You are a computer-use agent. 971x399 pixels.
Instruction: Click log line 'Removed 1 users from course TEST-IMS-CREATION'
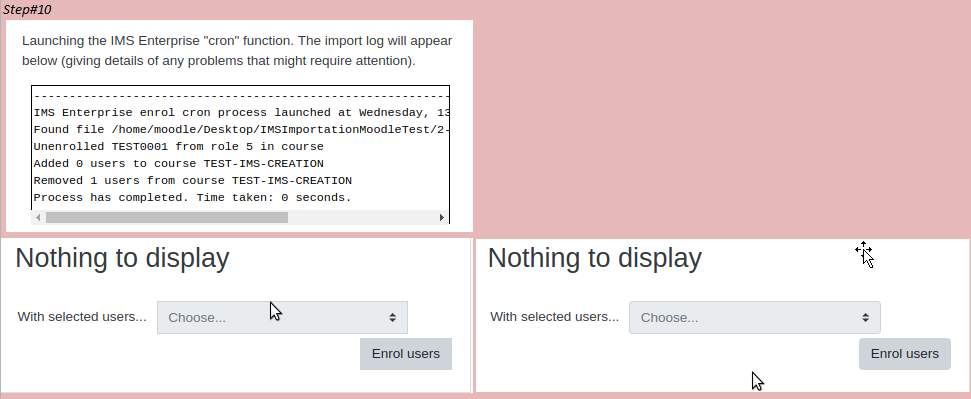tap(193, 181)
